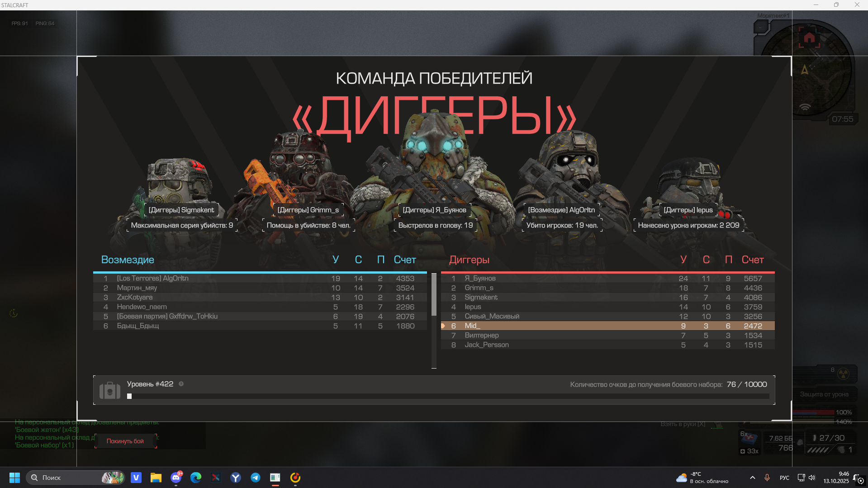Open the volume tray icon
Image resolution: width=868 pixels, height=488 pixels.
click(812, 478)
